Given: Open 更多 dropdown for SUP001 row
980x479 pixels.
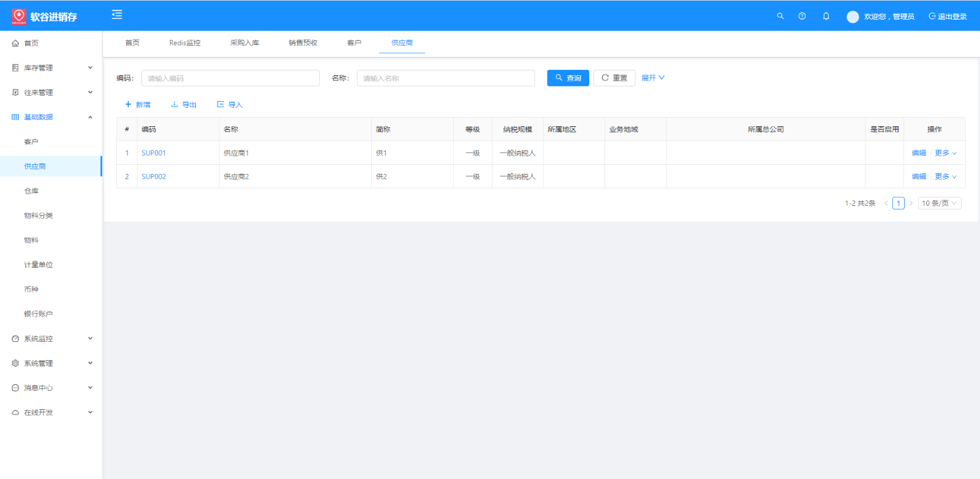Looking at the screenshot, I should point(945,153).
